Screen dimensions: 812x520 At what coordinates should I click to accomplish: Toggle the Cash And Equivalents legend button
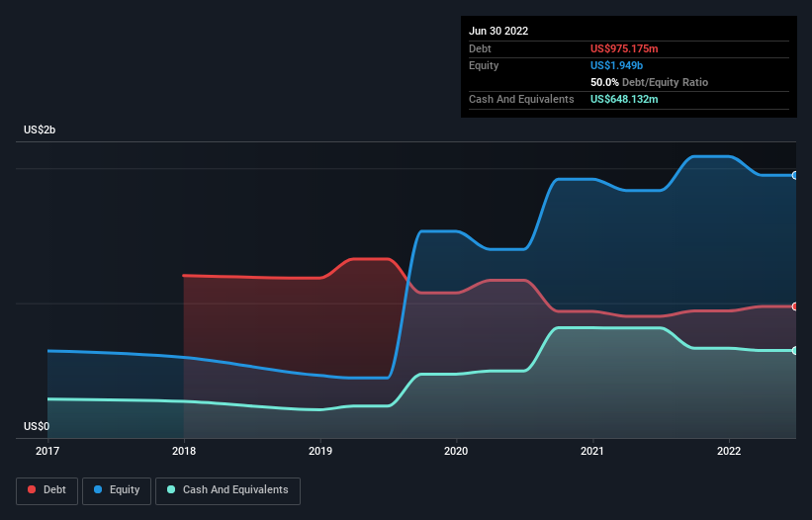(227, 490)
